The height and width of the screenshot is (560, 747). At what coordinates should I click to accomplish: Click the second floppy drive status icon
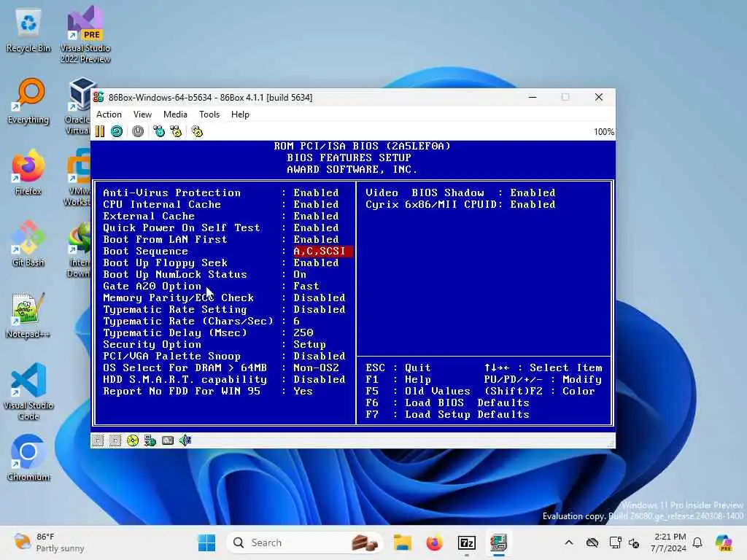click(x=115, y=440)
